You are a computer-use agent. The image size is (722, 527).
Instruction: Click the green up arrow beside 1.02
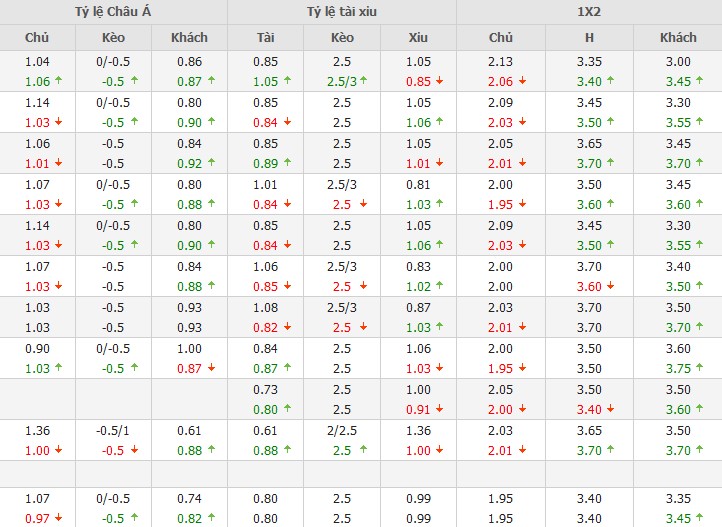(x=440, y=287)
